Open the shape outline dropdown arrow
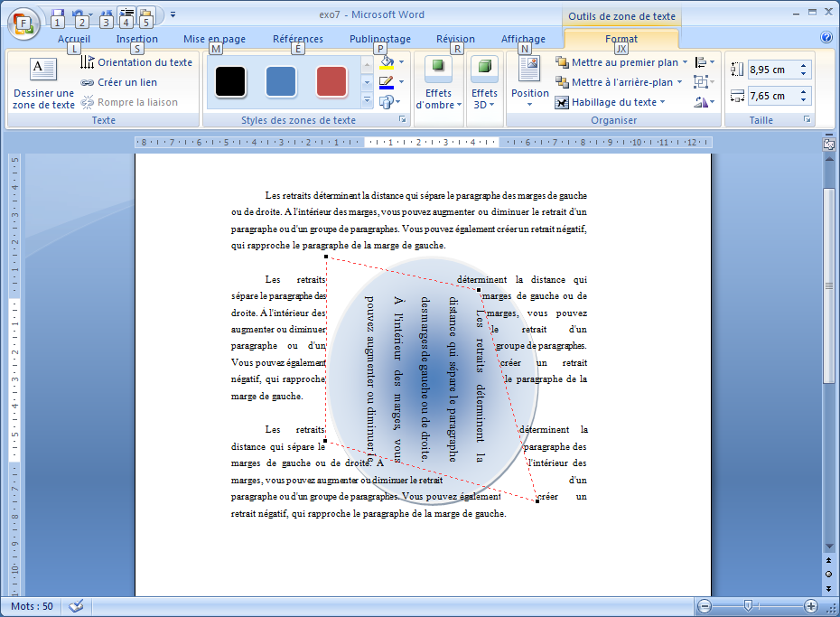The width and height of the screenshot is (840, 617). pos(402,82)
